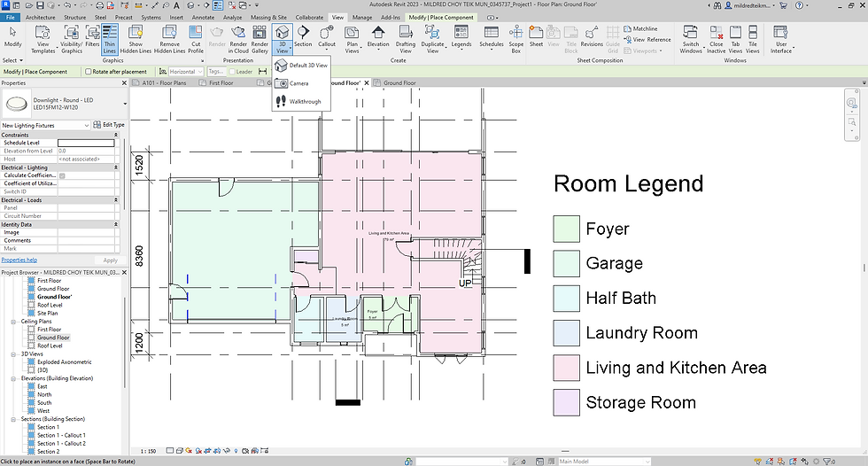Open the Filters tool
868x466 pixels.
(92, 36)
